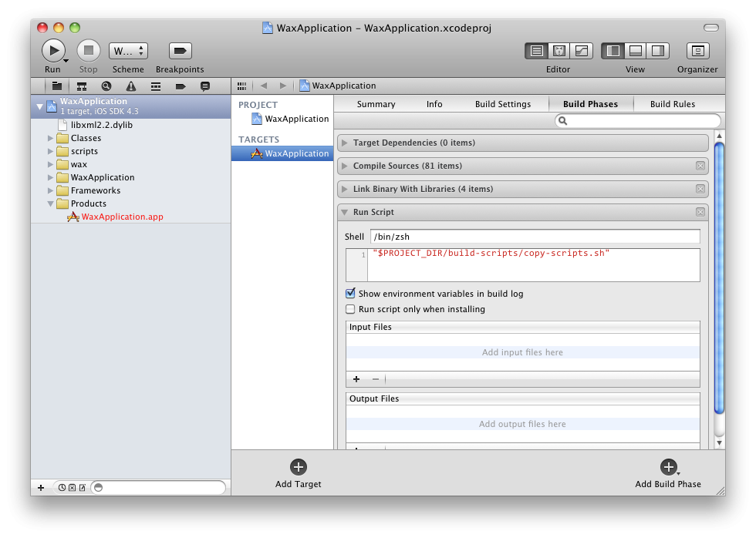Select the Standard editor icon

point(536,51)
